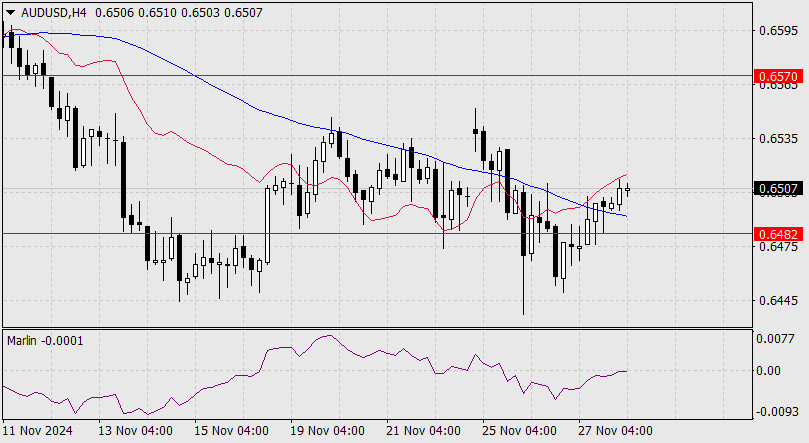Select the 0.6475 price scale value
The image size is (809, 443).
point(778,247)
